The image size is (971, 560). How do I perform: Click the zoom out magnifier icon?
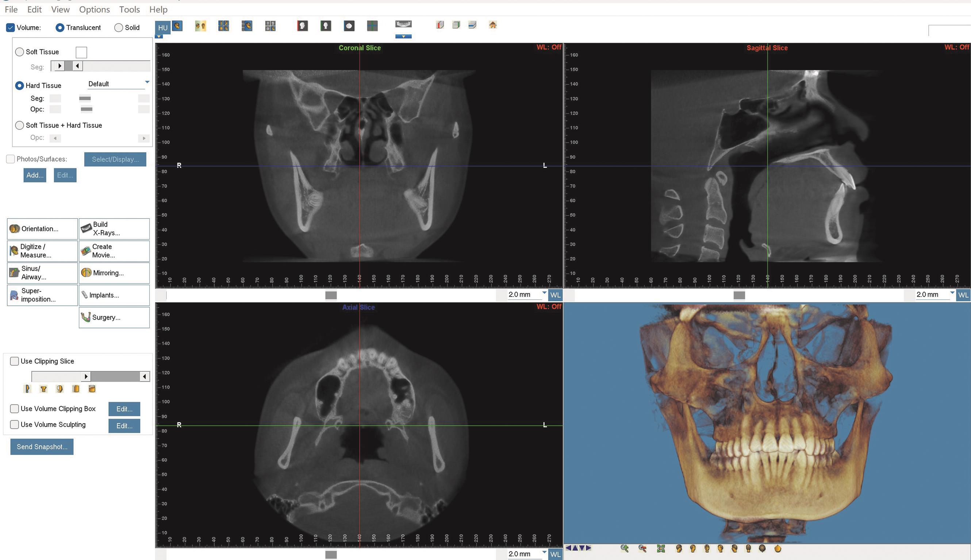click(x=642, y=548)
